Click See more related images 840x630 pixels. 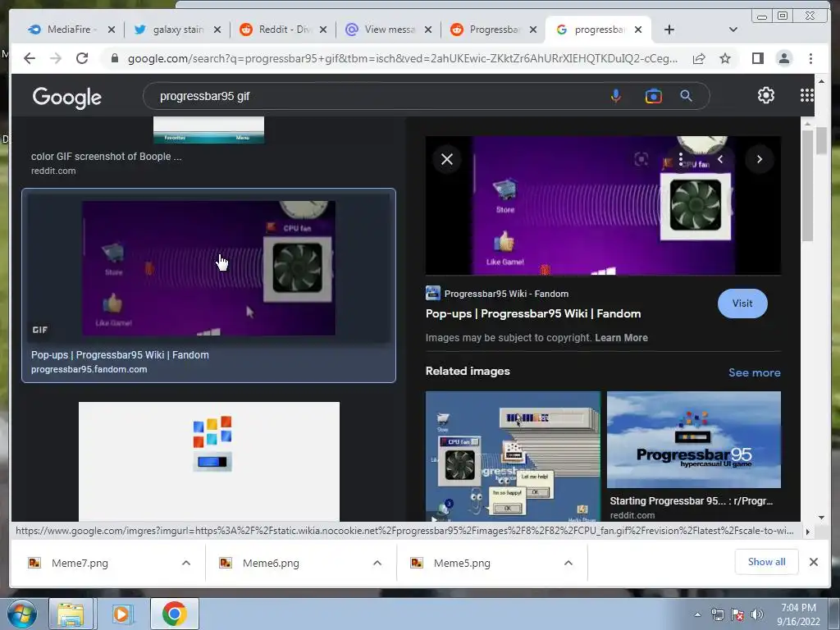[754, 372]
